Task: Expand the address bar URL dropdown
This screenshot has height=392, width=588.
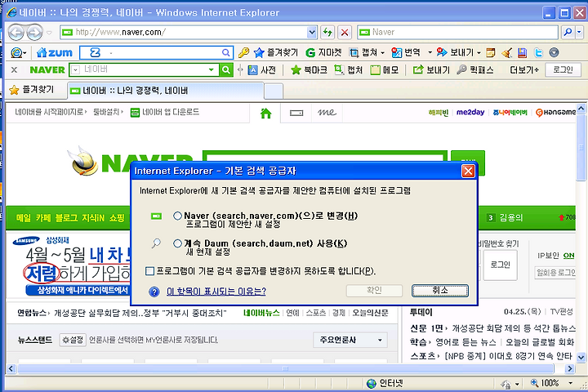Action: click(312, 33)
